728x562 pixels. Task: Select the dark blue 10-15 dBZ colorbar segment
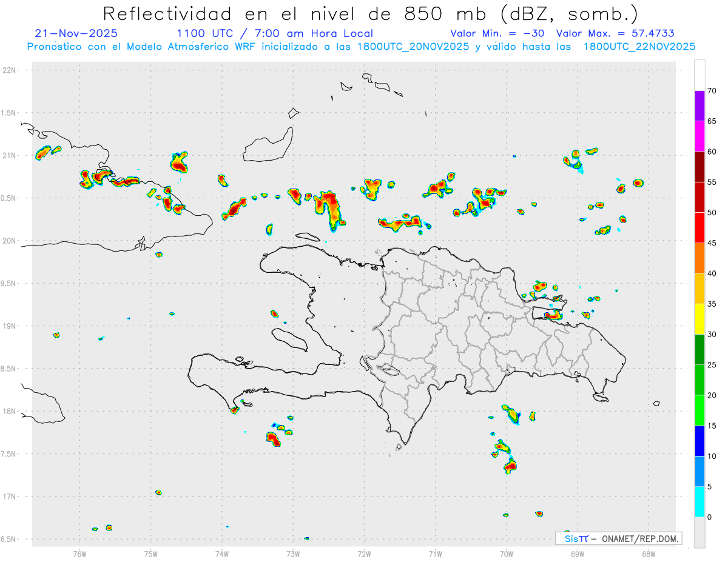(699, 441)
